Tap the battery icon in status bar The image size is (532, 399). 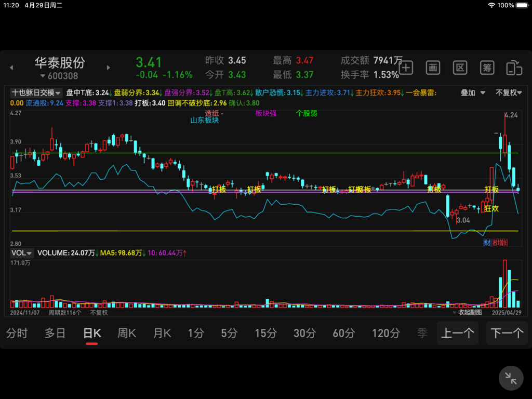523,5
